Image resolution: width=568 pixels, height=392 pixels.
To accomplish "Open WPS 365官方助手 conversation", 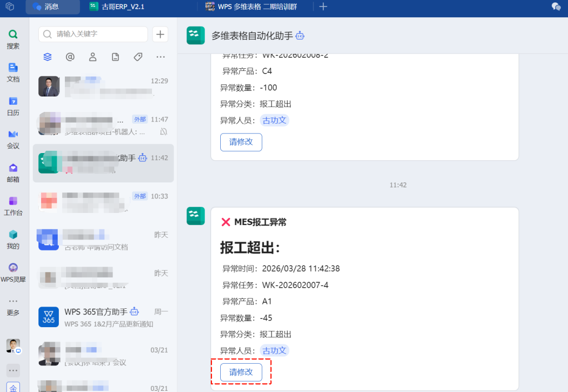I will (x=103, y=317).
